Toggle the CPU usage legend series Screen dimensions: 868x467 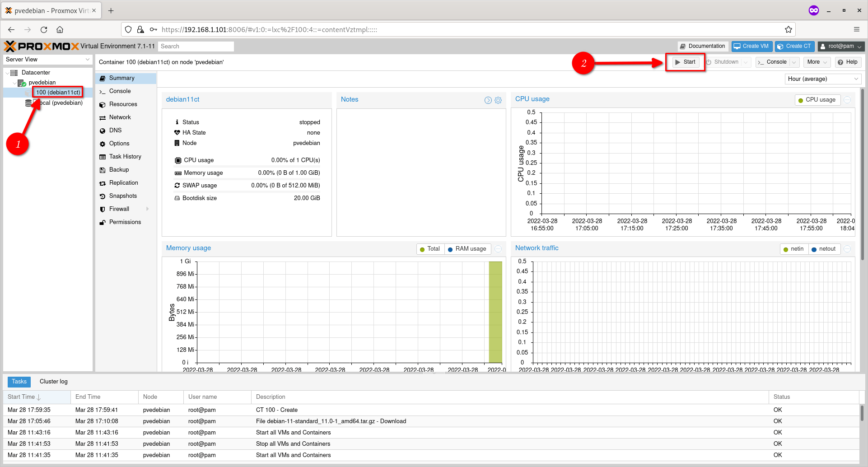817,100
